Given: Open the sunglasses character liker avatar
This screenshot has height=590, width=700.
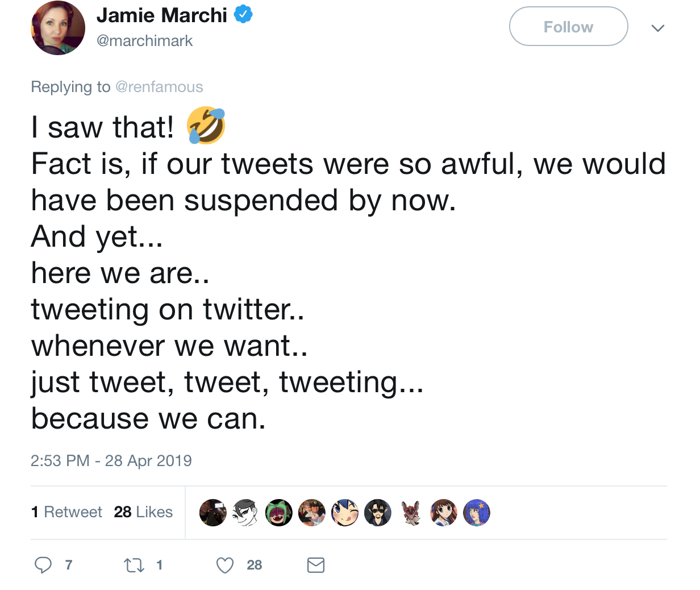Looking at the screenshot, I should pos(378,513).
